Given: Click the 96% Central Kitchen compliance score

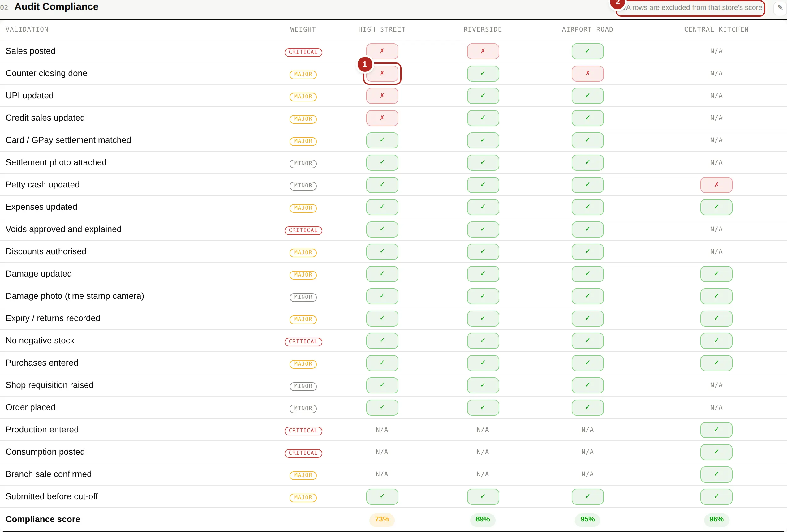Looking at the screenshot, I should [x=716, y=519].
